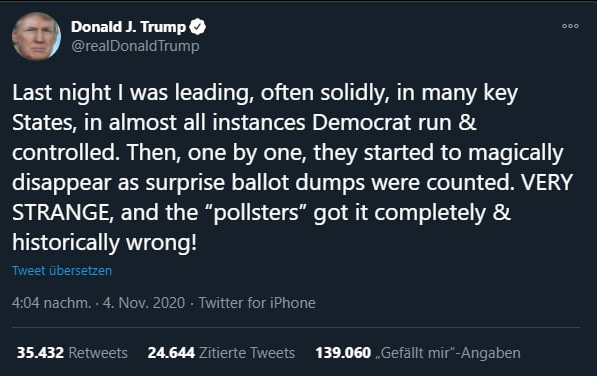
Task: Open the three-dot more options menu
Action: click(x=570, y=26)
